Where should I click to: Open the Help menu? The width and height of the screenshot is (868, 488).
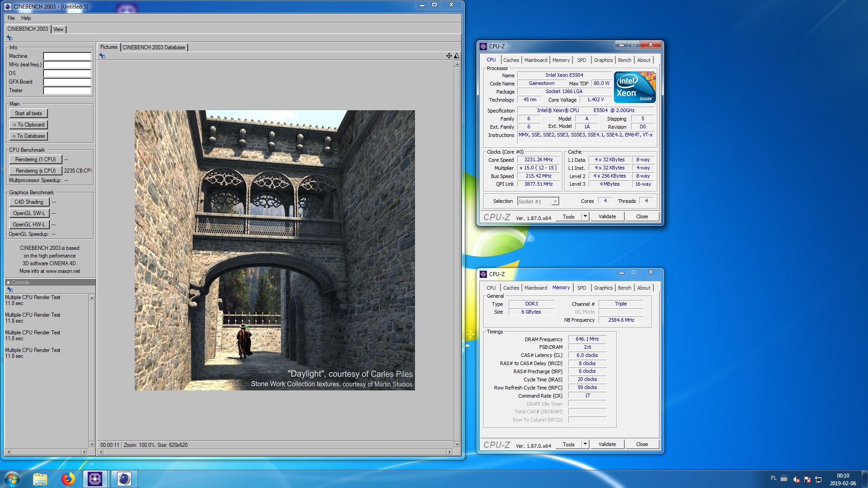pyautogui.click(x=26, y=18)
